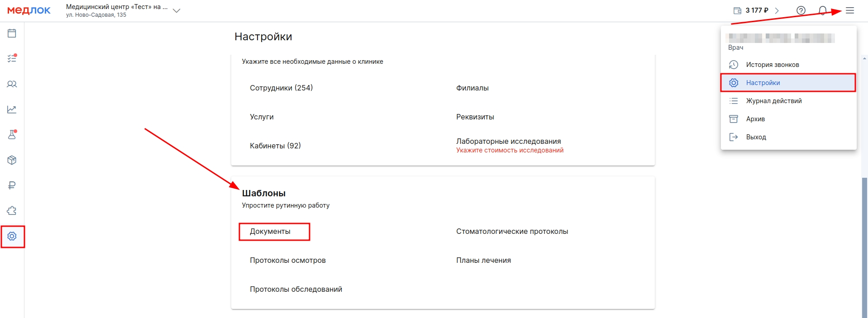The height and width of the screenshot is (318, 868).
Task: Open the help question mark icon
Action: coord(801,10)
